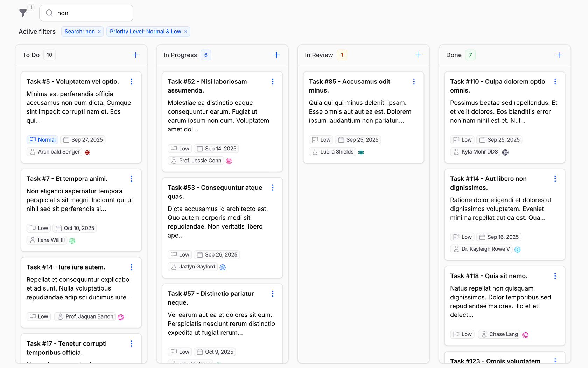This screenshot has height=368, width=588.
Task: Open kebab menu for Task #110
Action: (555, 82)
